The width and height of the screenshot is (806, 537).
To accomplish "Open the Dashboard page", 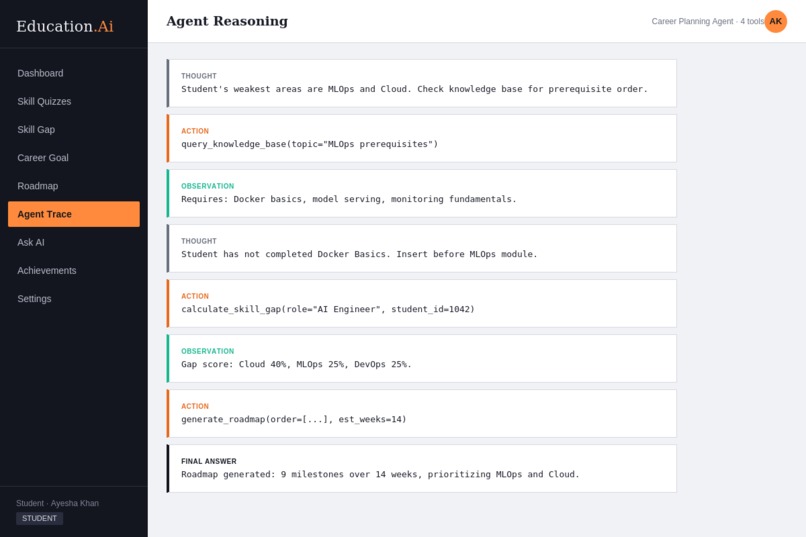I will [x=74, y=73].
